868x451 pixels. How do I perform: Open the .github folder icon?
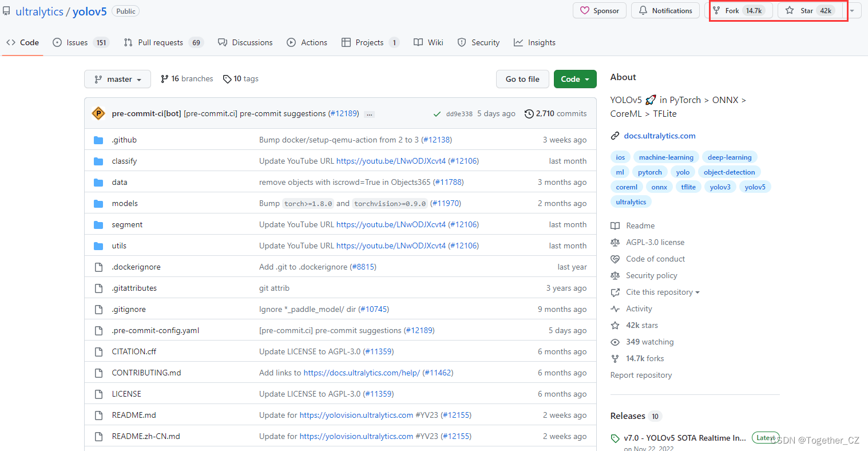pyautogui.click(x=98, y=140)
